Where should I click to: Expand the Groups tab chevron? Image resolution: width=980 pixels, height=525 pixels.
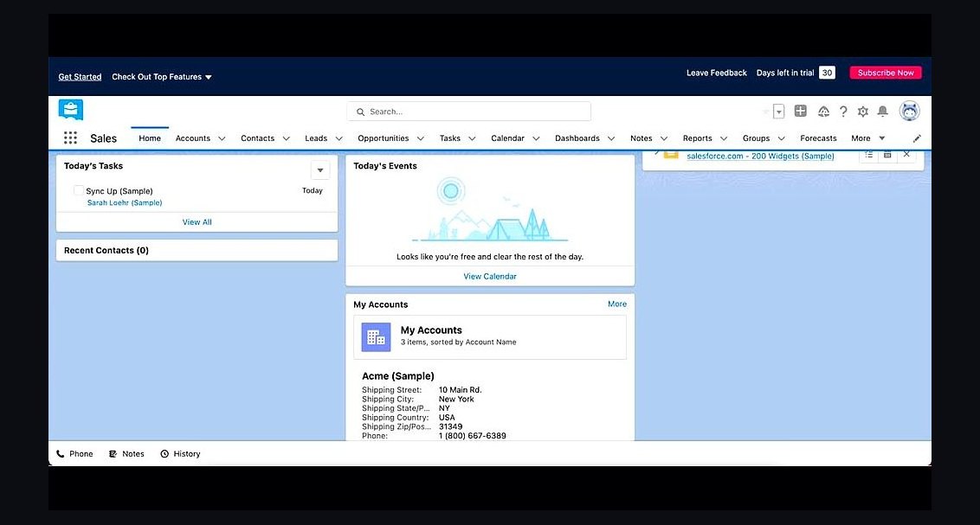coord(781,138)
